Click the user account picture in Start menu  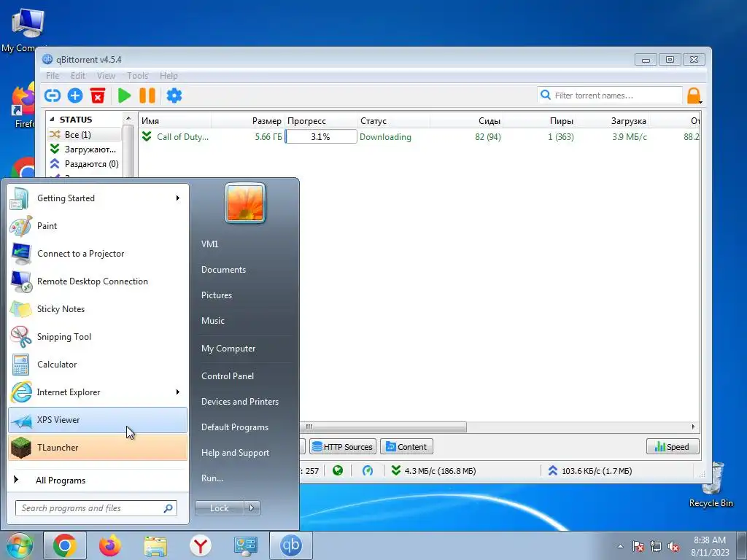[x=245, y=203]
